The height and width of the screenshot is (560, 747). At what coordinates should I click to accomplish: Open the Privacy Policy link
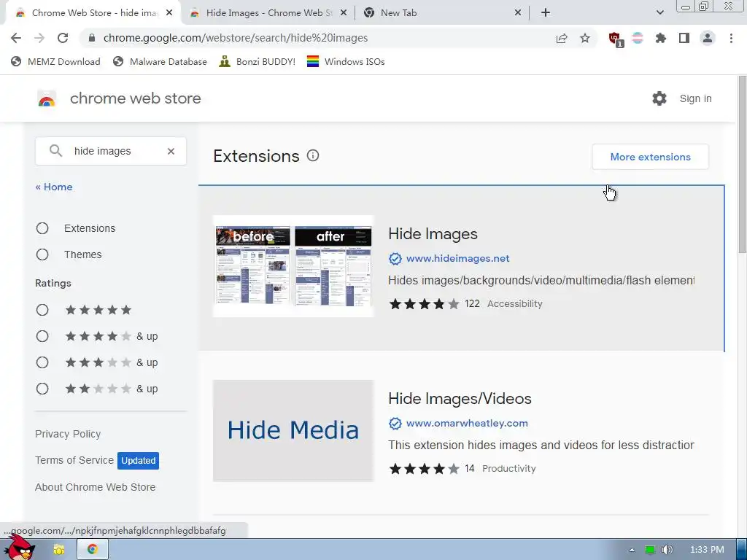point(68,435)
